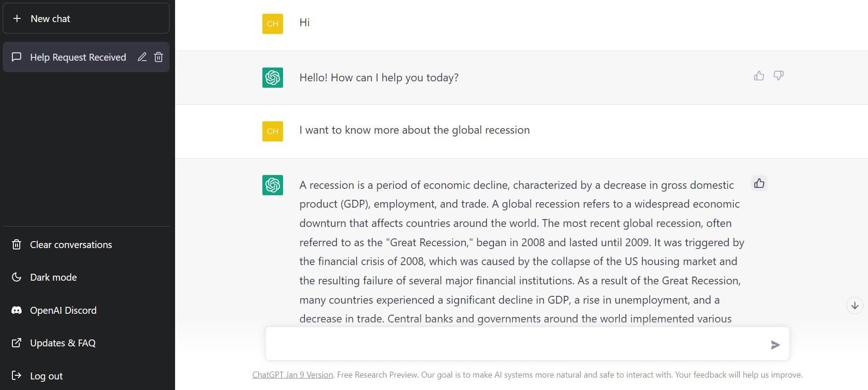Select the Clear conversations trash icon
868x390 pixels.
pyautogui.click(x=17, y=244)
